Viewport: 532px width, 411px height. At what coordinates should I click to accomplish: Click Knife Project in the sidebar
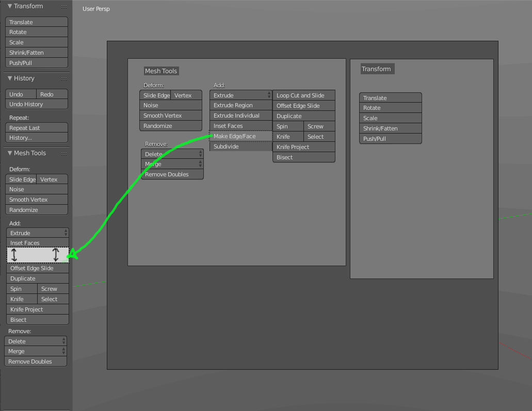coord(38,309)
